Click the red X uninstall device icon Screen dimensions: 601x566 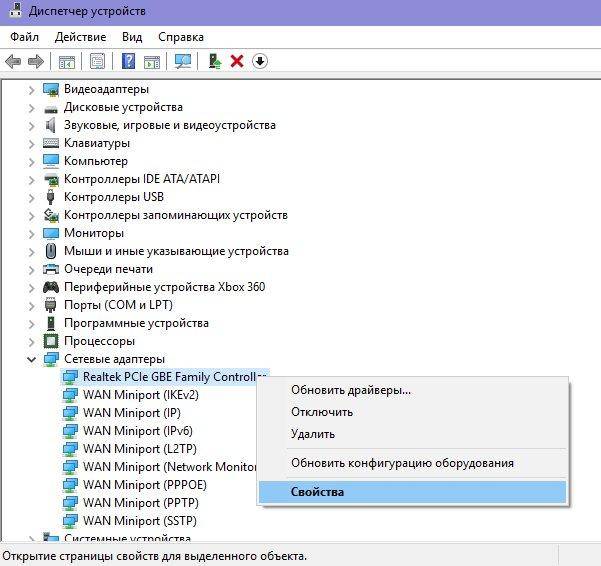click(x=237, y=61)
